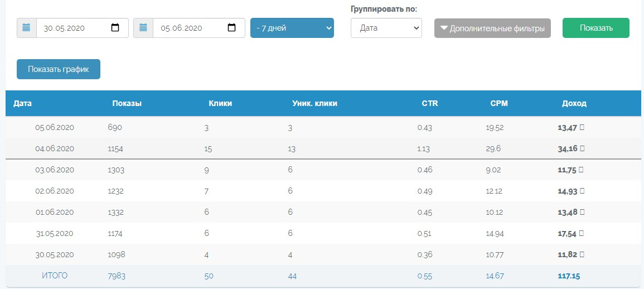The image size is (644, 289).
Task: Sort by the 'Показы' column header
Action: [127, 103]
